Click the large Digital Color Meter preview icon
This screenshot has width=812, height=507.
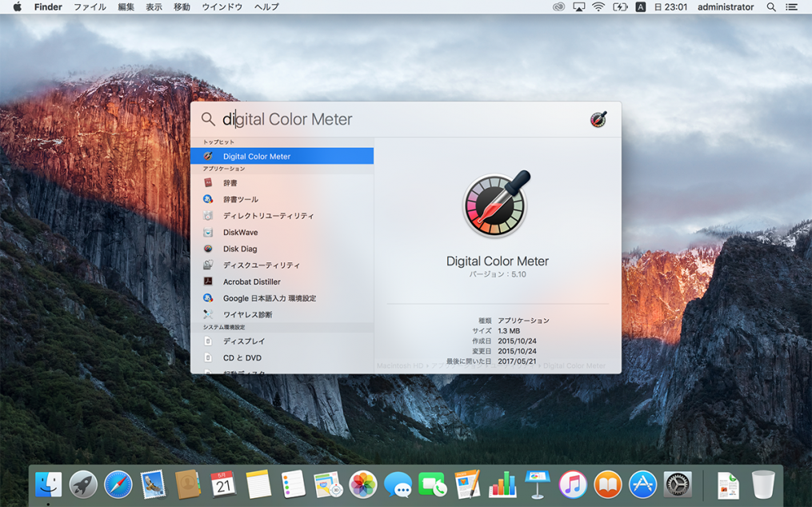click(x=497, y=205)
